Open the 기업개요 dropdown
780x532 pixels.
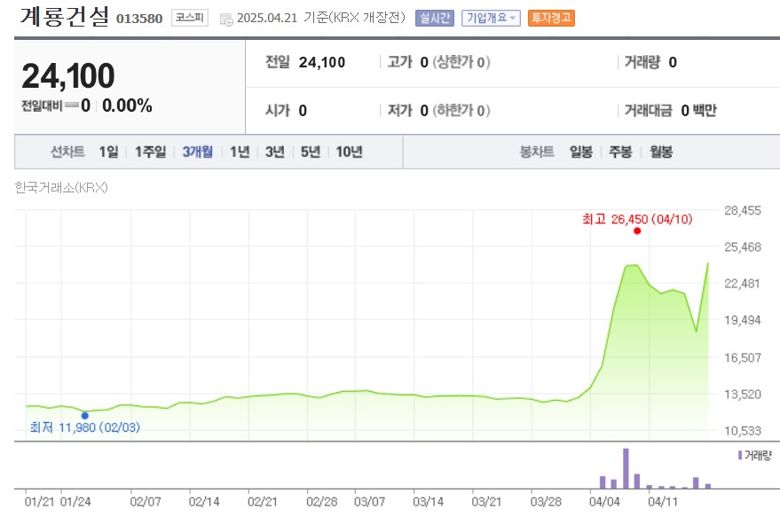(x=491, y=18)
